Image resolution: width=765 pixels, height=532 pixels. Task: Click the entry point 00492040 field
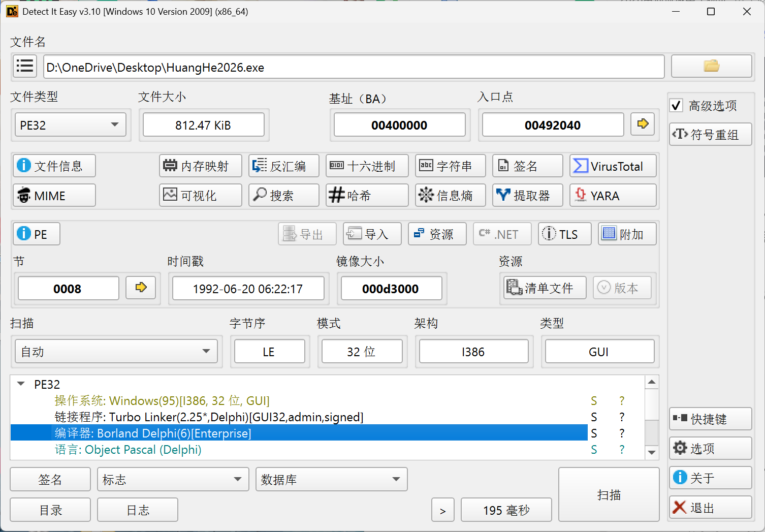pyautogui.click(x=553, y=125)
